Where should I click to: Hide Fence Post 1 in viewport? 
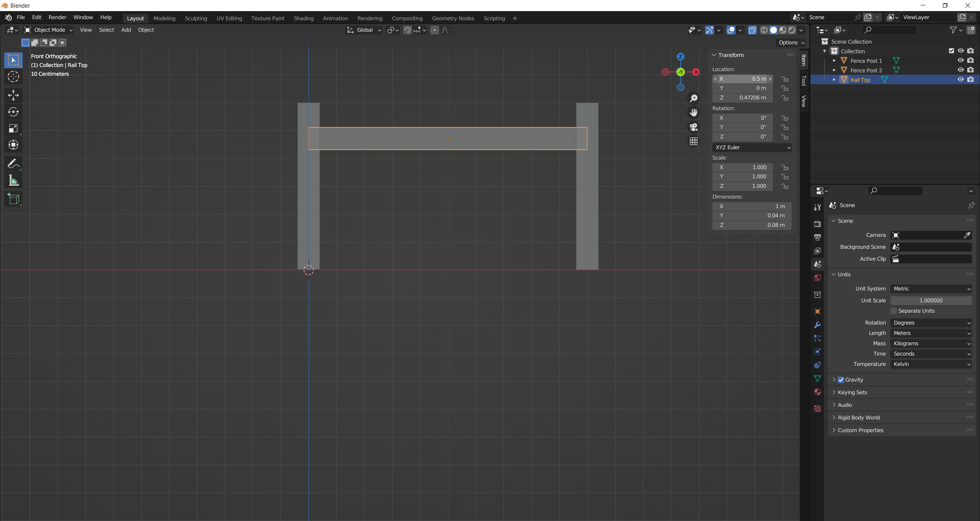point(960,60)
